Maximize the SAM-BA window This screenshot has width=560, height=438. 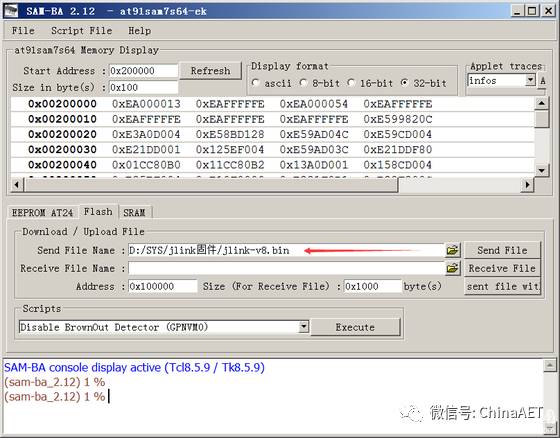click(532, 11)
